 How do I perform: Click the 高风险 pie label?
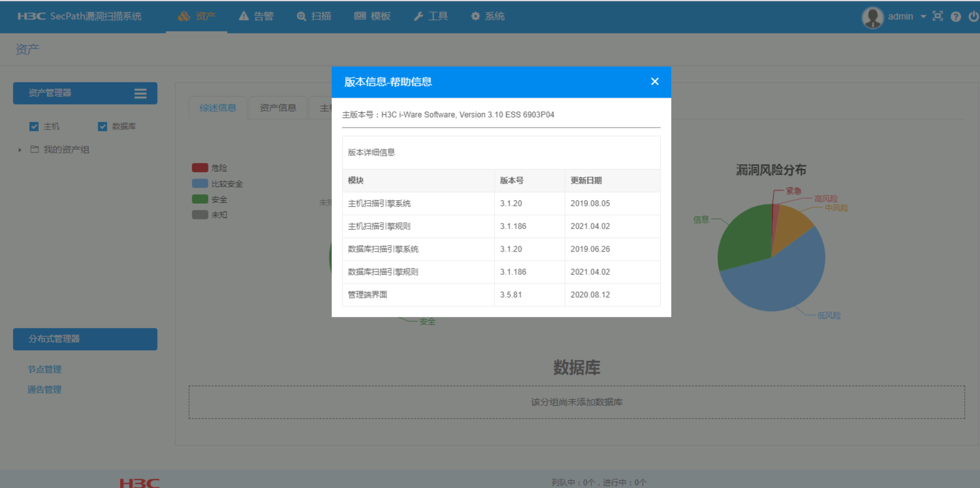826,199
